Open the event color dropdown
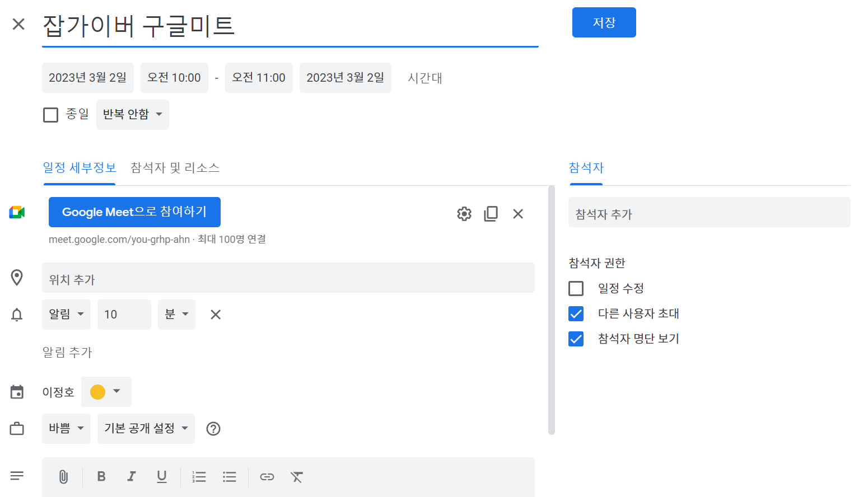The height and width of the screenshot is (497, 868). click(x=106, y=392)
